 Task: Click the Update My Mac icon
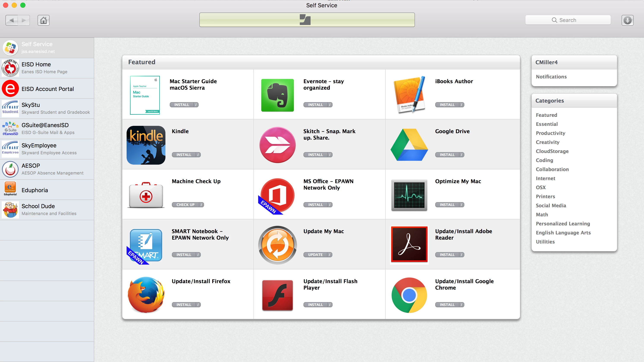(277, 245)
